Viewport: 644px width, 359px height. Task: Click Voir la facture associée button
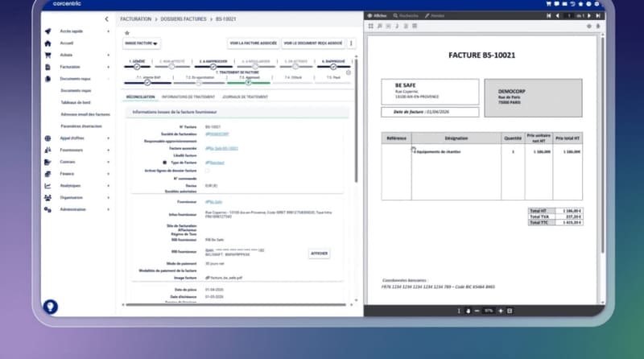click(x=254, y=43)
